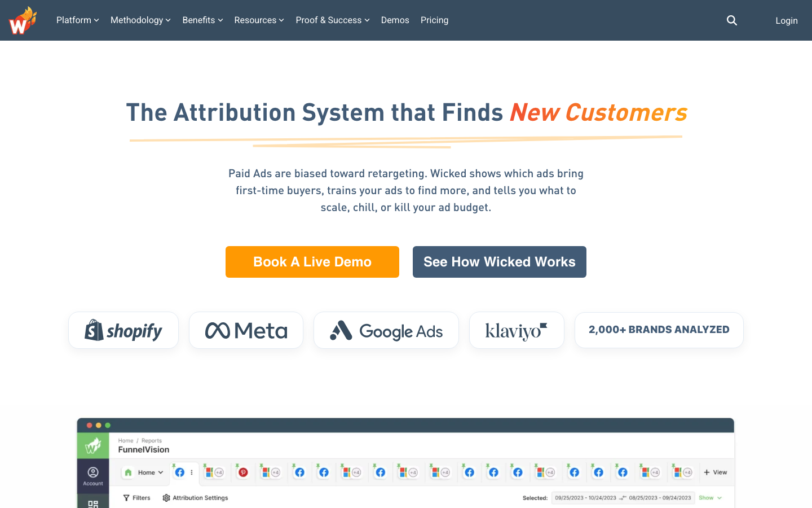
Task: Click the Home breadcrumb link
Action: tap(126, 441)
